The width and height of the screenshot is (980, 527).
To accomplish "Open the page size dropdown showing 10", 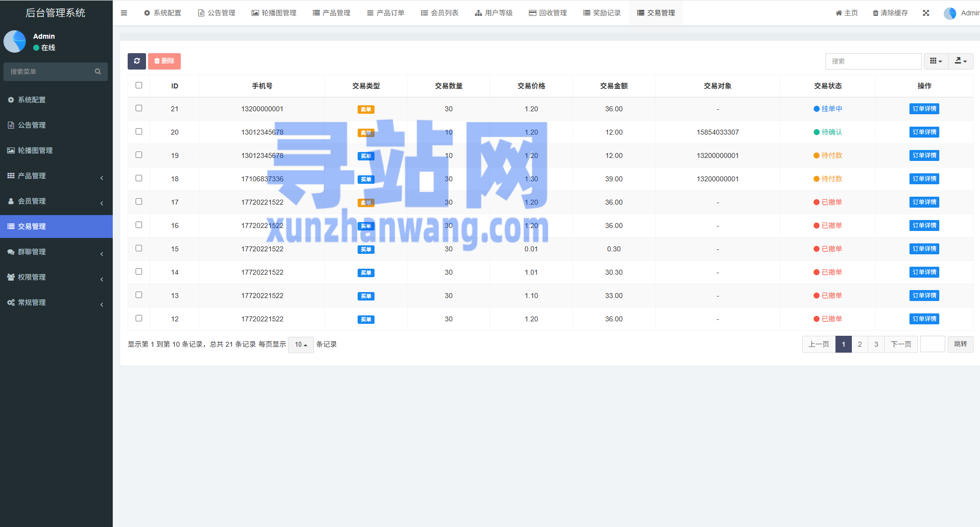I will click(x=301, y=345).
